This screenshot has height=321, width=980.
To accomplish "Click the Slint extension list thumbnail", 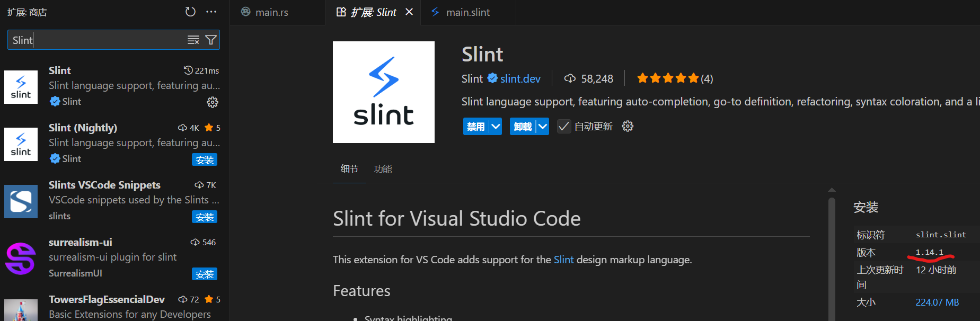I will click(21, 87).
